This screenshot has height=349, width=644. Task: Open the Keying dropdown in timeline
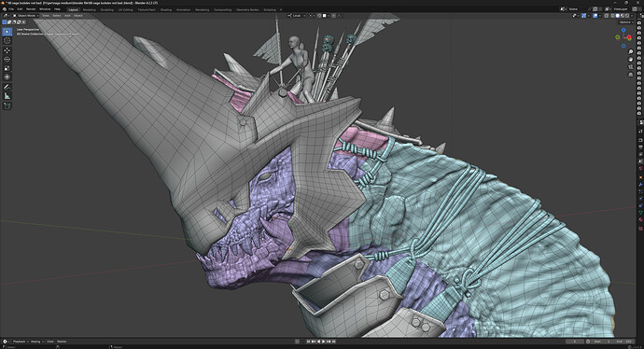[36, 342]
